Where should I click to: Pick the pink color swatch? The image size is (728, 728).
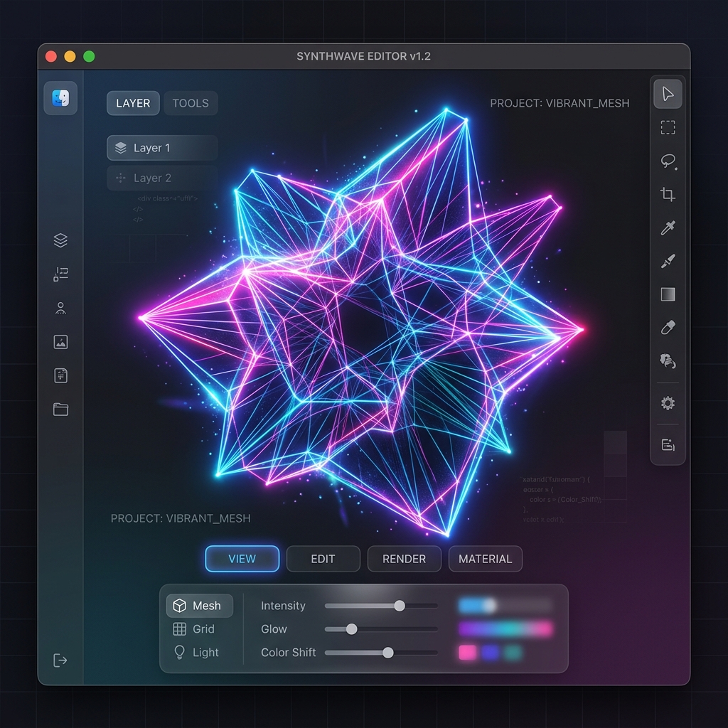[467, 652]
